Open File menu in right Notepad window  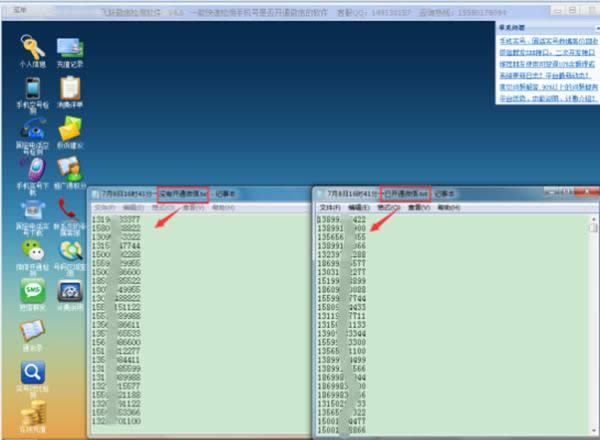click(x=330, y=207)
